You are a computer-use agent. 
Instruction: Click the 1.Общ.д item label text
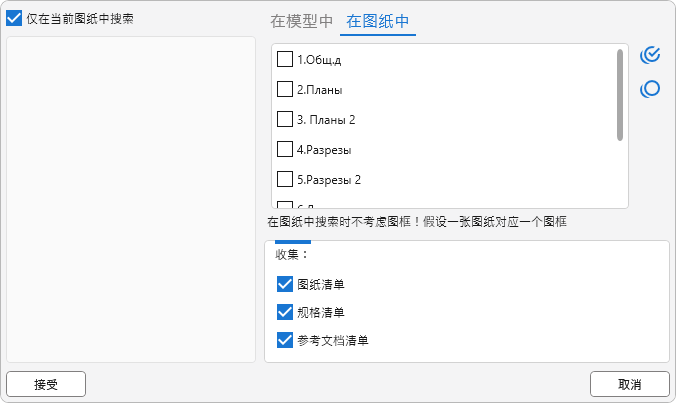319,59
